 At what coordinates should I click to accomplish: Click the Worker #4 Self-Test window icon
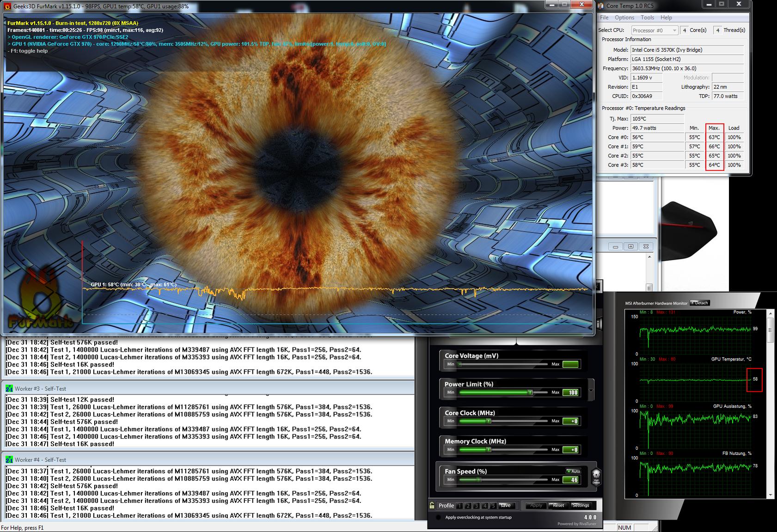tap(9, 460)
